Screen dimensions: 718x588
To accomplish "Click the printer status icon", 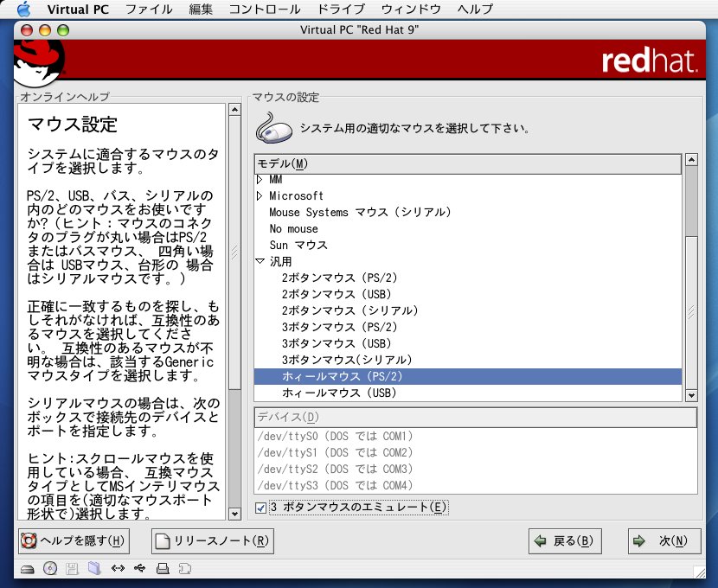I will pos(163,569).
